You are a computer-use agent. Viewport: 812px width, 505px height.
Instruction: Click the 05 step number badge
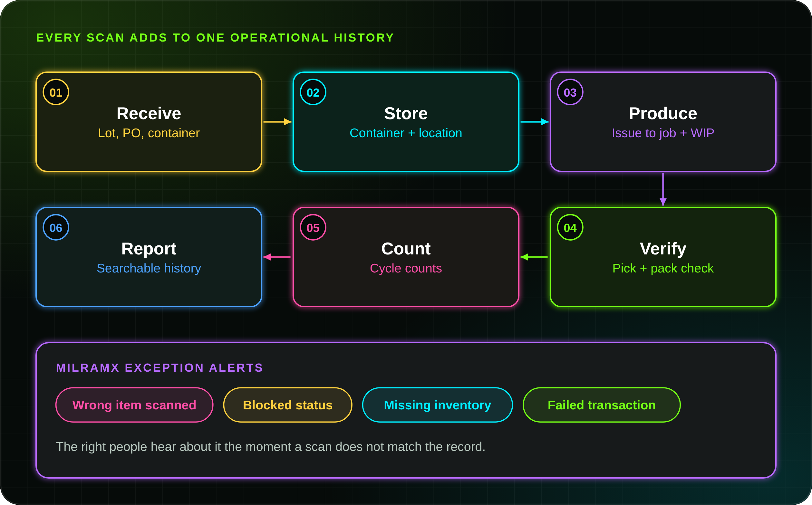[313, 227]
